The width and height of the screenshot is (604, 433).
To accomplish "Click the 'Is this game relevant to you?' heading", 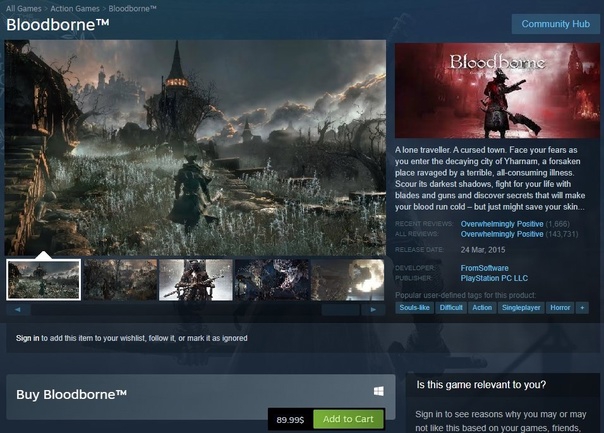I will 481,385.
